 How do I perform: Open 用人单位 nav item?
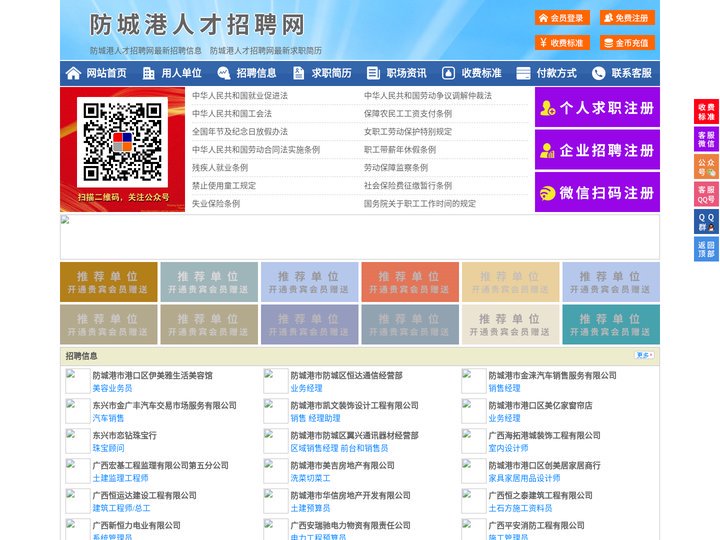181,73
